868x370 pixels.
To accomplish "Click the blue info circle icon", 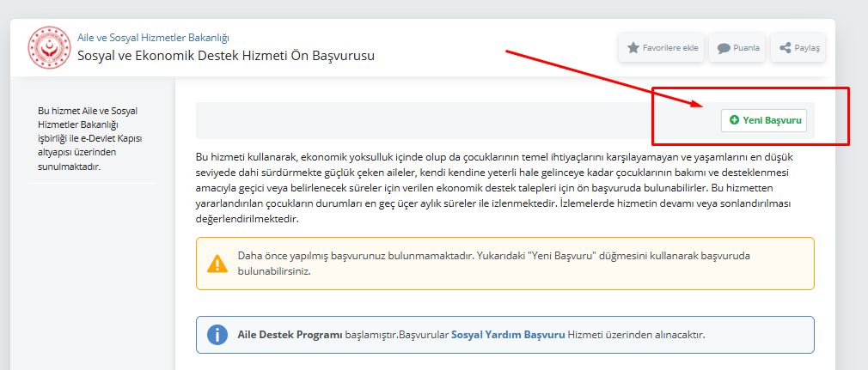I will (x=218, y=335).
